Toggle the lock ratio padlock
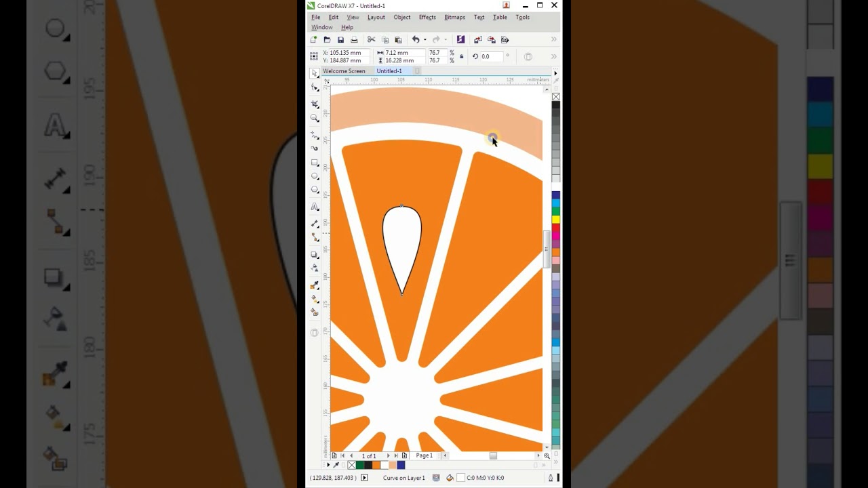Image resolution: width=868 pixels, height=488 pixels. pyautogui.click(x=462, y=57)
